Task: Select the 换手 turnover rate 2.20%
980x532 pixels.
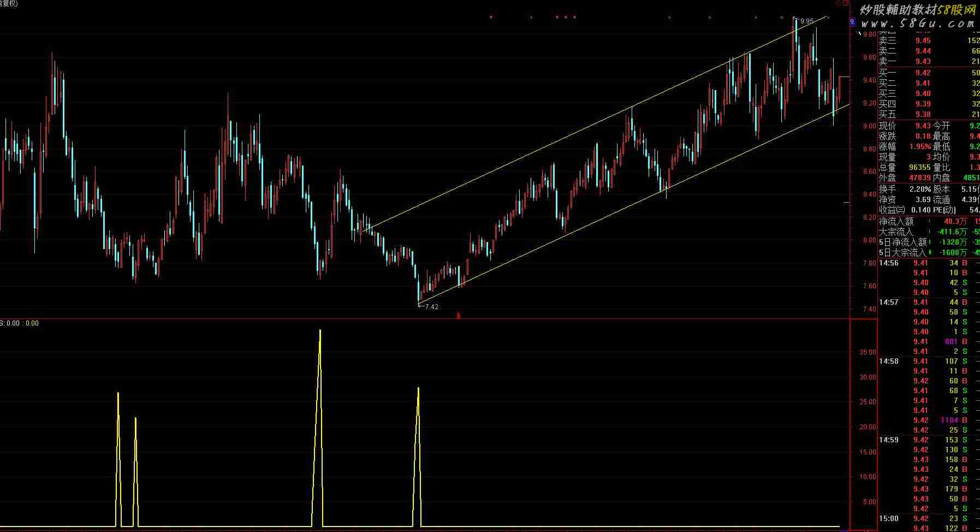Action: (920, 189)
